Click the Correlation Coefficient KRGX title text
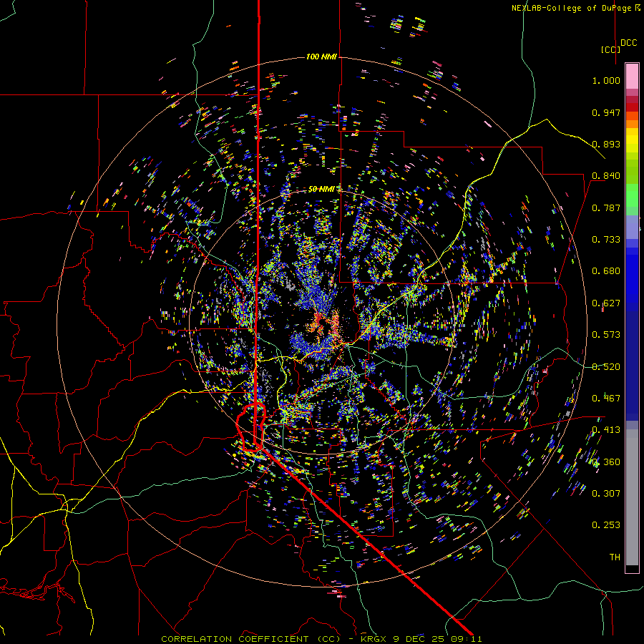644x644 pixels. click(x=321, y=639)
